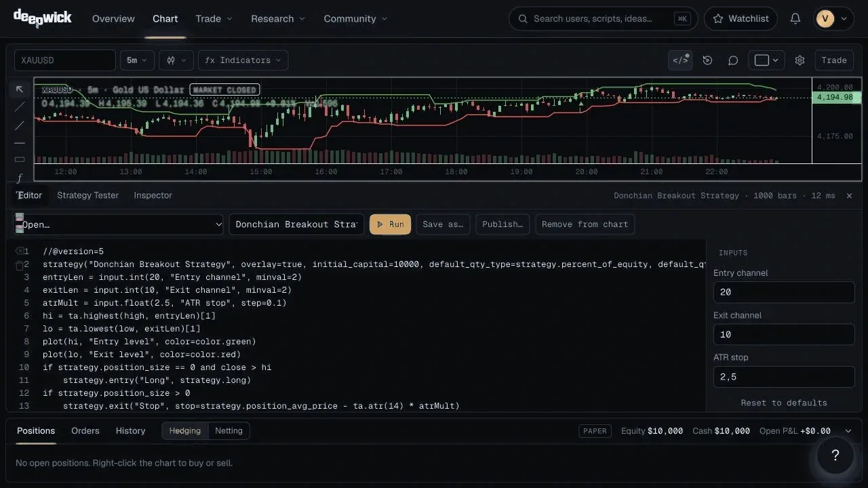
Task: Switch to the History tab
Action: click(x=130, y=431)
